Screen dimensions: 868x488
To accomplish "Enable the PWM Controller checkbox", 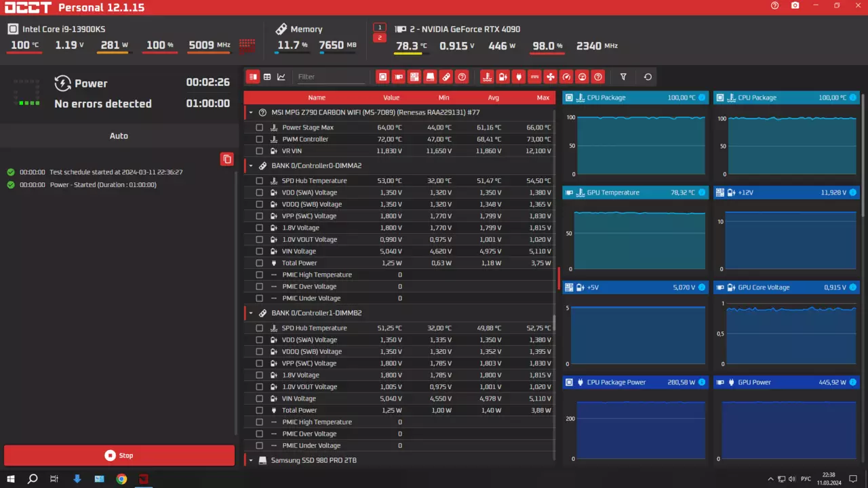I will [259, 139].
